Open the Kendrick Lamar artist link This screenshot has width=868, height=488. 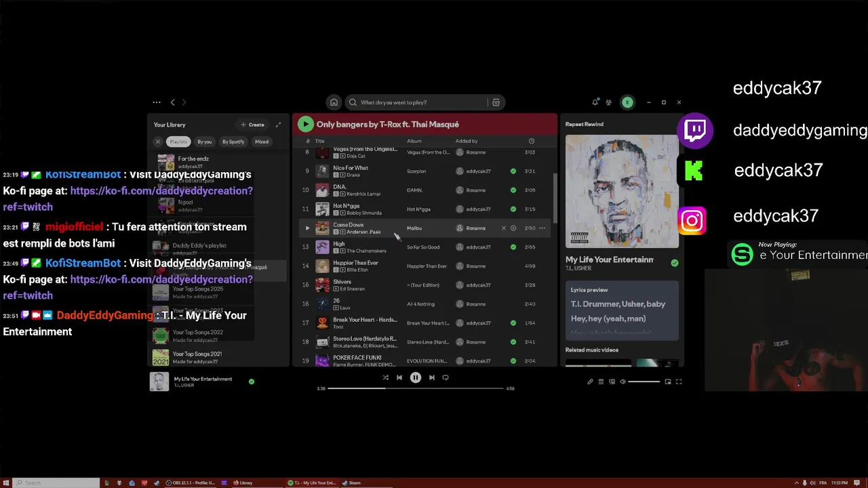pyautogui.click(x=365, y=194)
